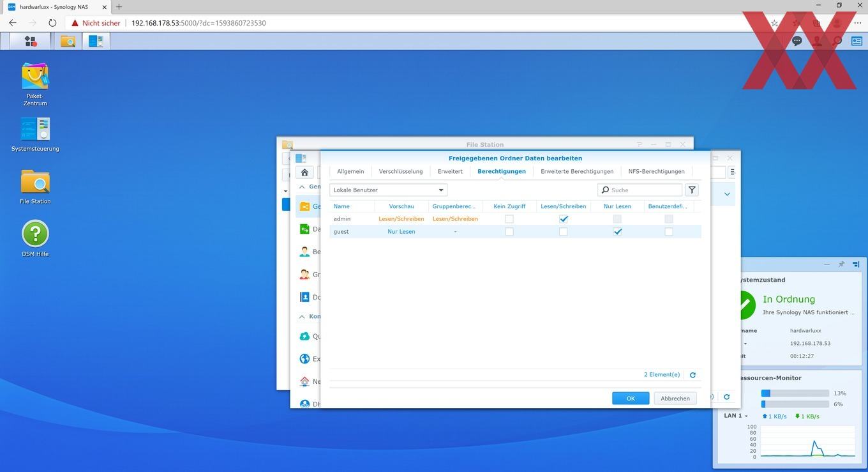The height and width of the screenshot is (472, 868).
Task: Select the Berechtigungen tab
Action: coord(502,171)
